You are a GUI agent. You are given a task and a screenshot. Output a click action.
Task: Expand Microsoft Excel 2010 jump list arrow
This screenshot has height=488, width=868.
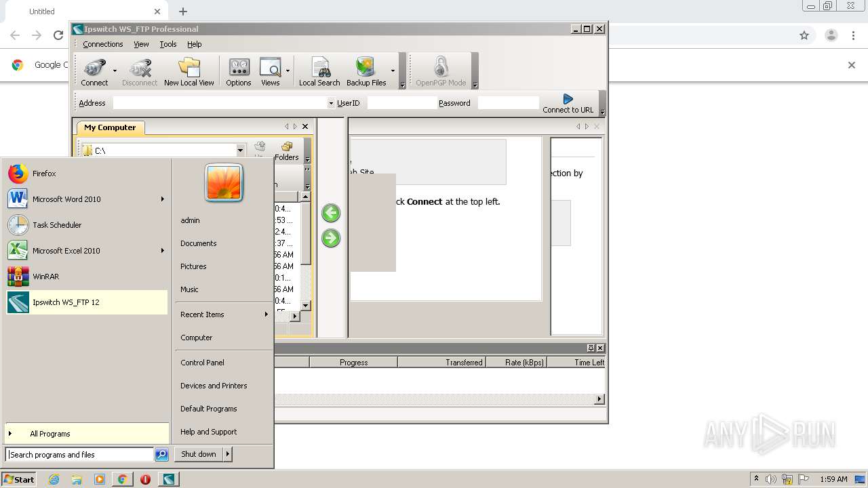coord(163,251)
